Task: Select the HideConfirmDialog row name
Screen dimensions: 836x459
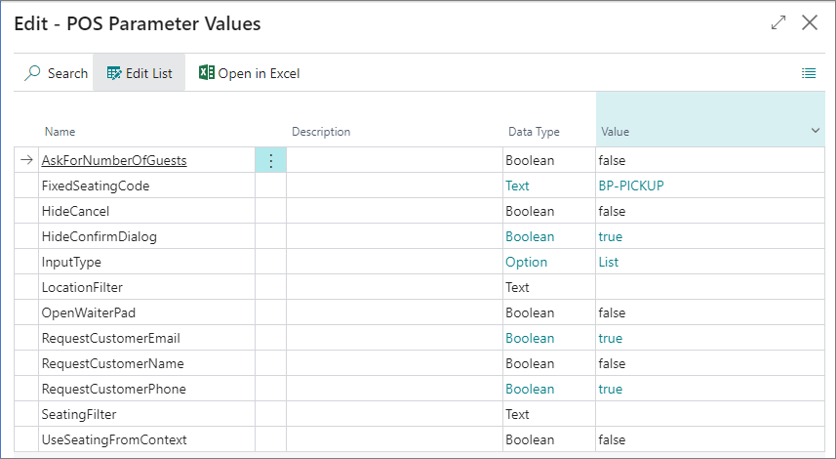Action: coord(99,237)
